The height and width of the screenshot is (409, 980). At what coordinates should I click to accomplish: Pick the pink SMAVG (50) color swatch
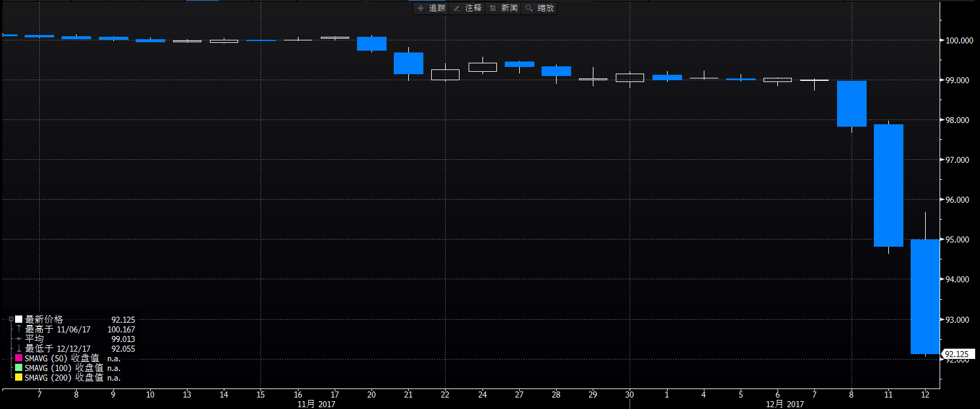(x=19, y=358)
